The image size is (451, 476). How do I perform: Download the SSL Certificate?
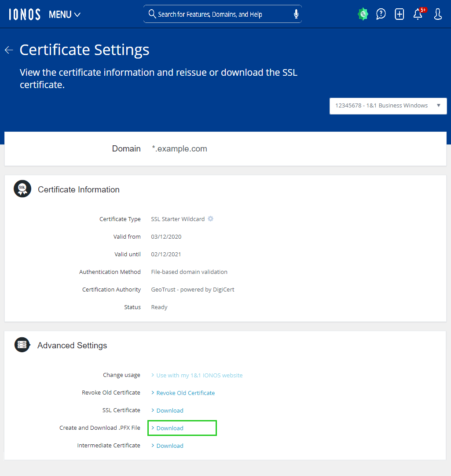169,410
